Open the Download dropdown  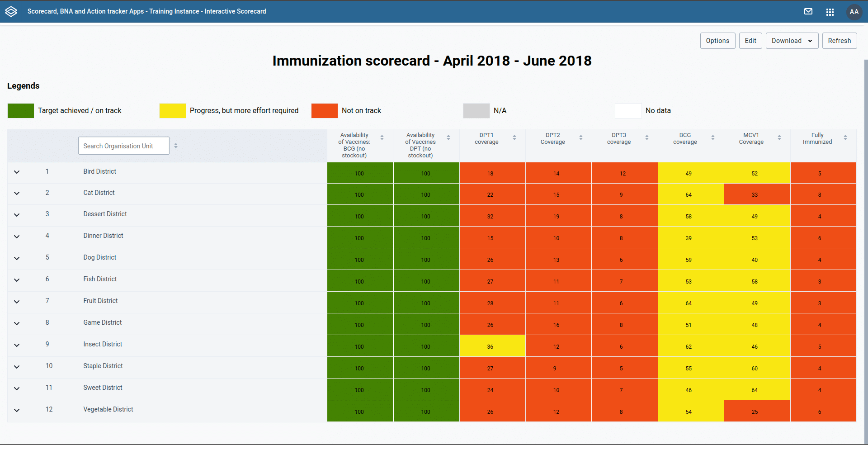pyautogui.click(x=792, y=41)
